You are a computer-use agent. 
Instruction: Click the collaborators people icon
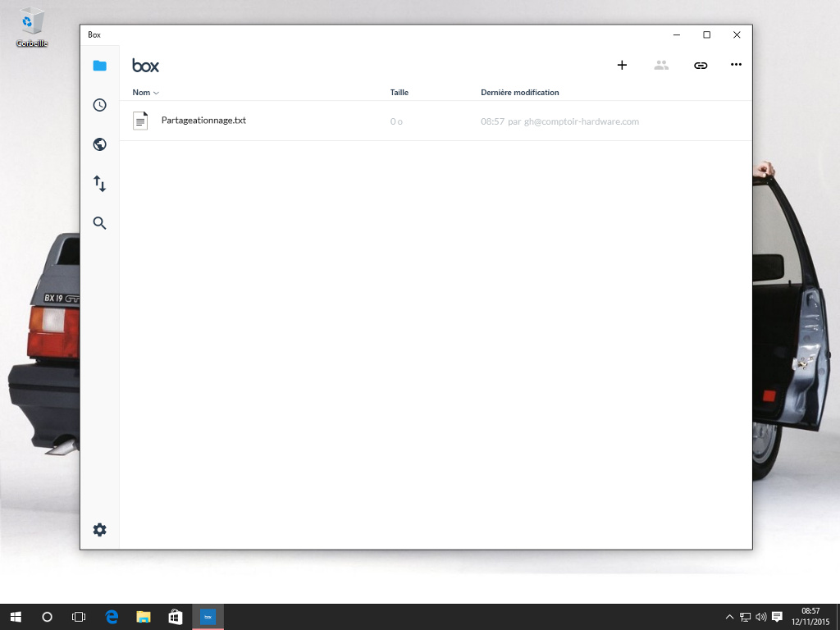[661, 66]
